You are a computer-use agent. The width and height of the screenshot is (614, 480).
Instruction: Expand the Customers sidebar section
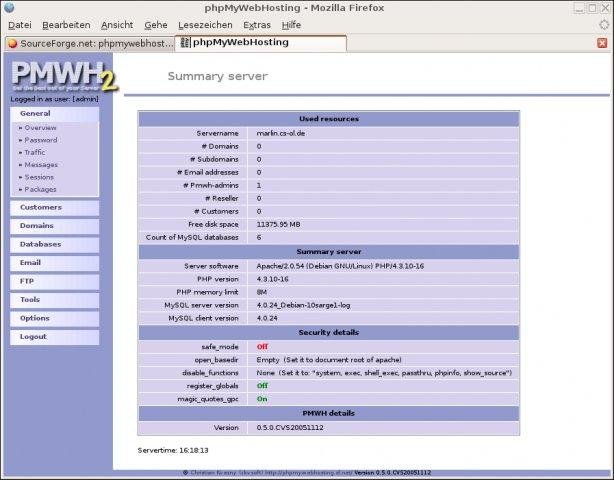[x=54, y=208]
